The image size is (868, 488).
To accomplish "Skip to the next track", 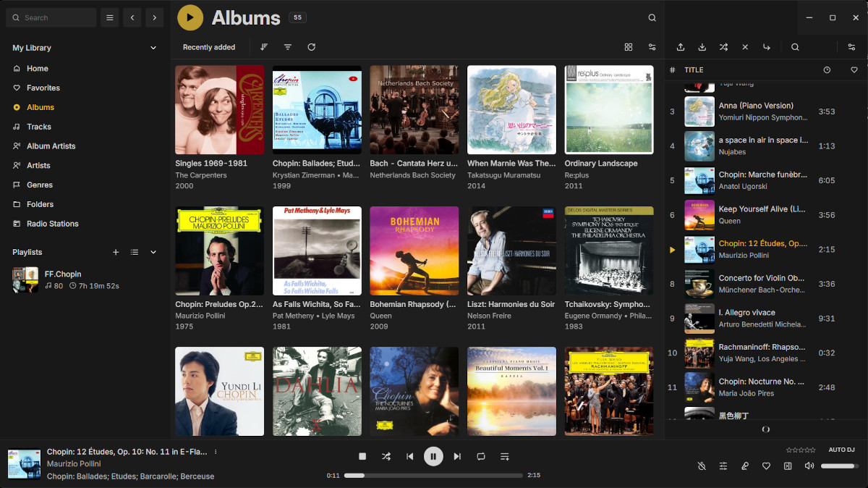I will coord(457,456).
